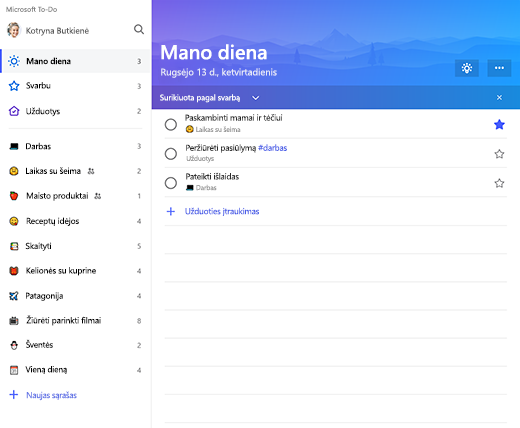
Task: Select the Mano diena sun icon
Action: 14,61
